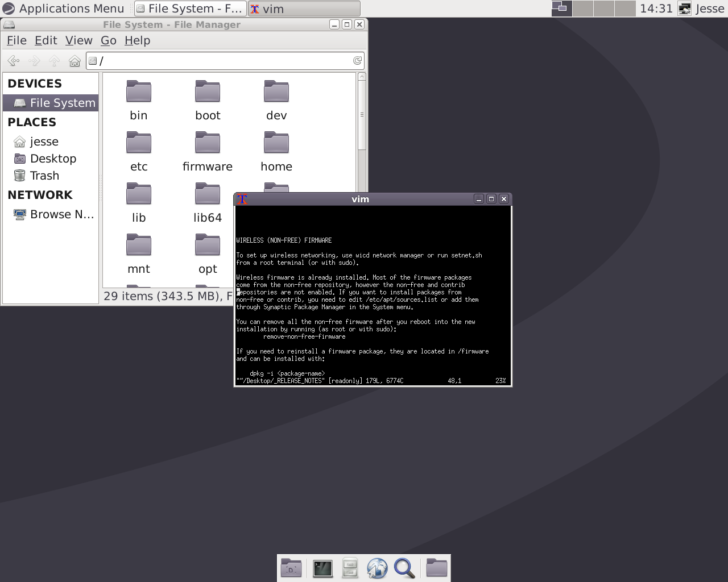
Task: Open rightmost plain folder in dock
Action: [437, 568]
